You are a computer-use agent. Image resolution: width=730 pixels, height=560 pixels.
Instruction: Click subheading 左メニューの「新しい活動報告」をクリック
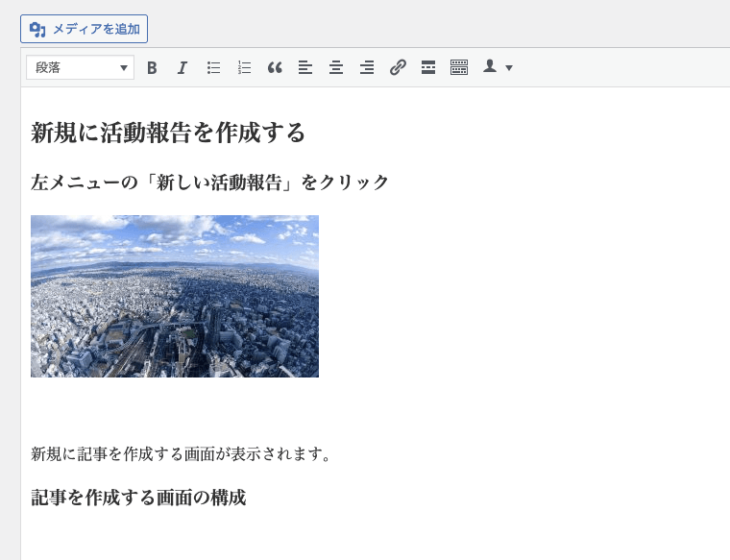click(209, 182)
